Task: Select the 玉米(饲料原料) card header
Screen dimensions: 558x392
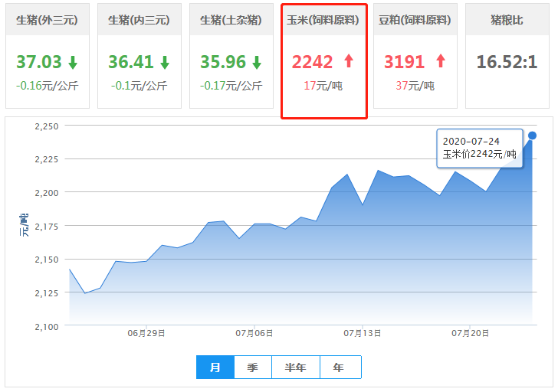Action: 323,20
